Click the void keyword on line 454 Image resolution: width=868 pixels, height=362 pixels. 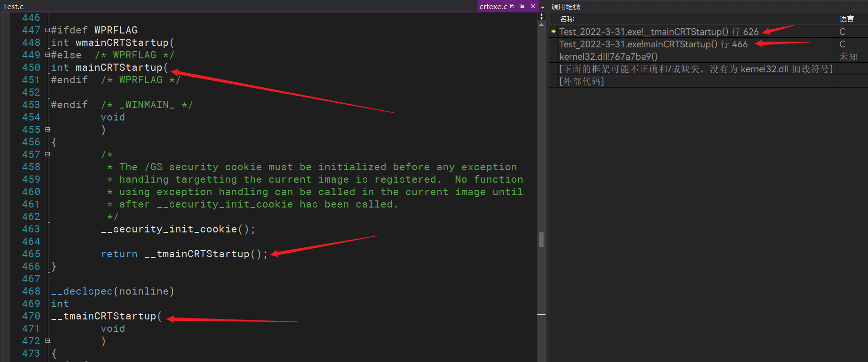click(x=113, y=117)
